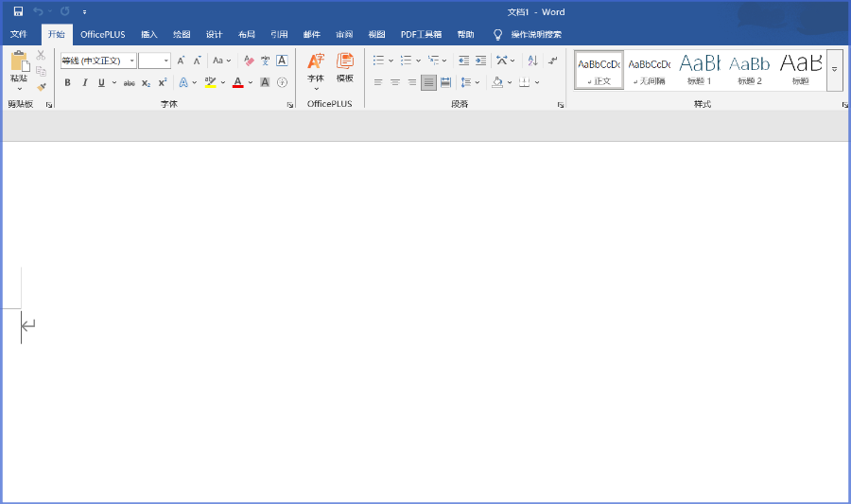Click the 操作说明搜索 search field
Screen dimensions: 851x504
(536, 34)
